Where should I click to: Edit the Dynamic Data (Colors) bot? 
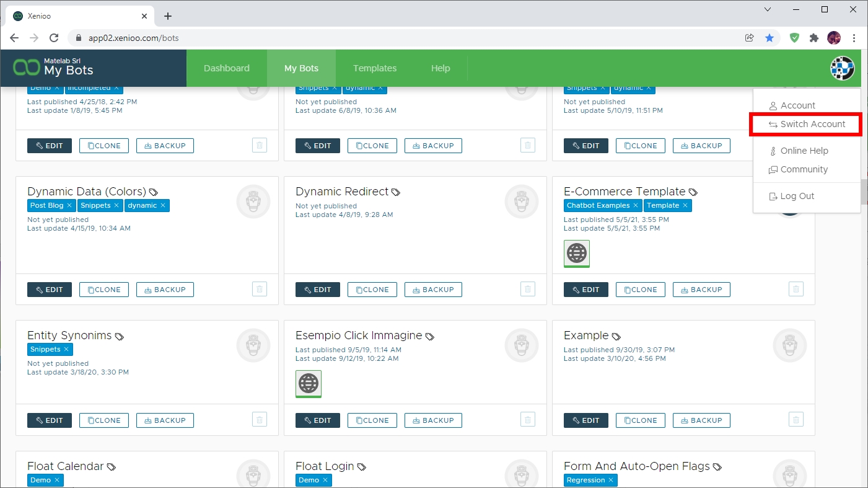tap(50, 290)
